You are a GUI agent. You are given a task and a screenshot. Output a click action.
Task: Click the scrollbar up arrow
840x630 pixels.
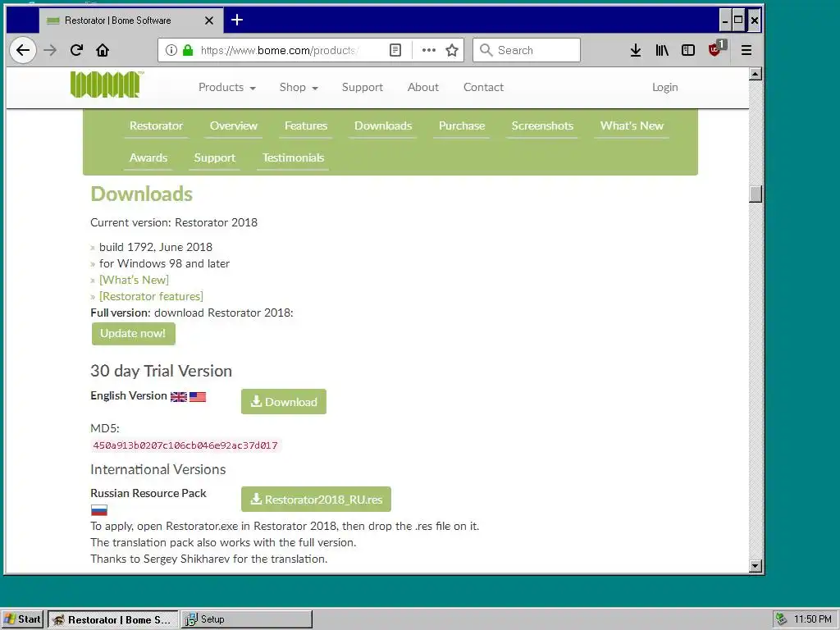pyautogui.click(x=756, y=74)
